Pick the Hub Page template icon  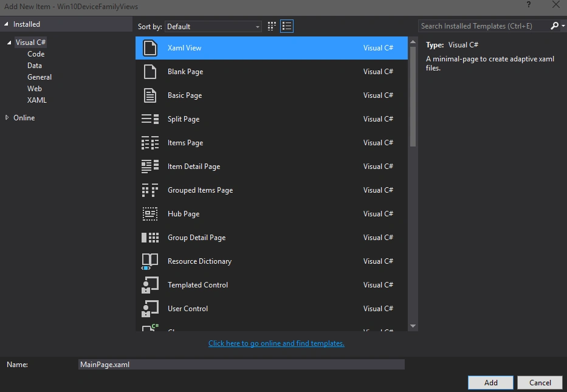[149, 214]
